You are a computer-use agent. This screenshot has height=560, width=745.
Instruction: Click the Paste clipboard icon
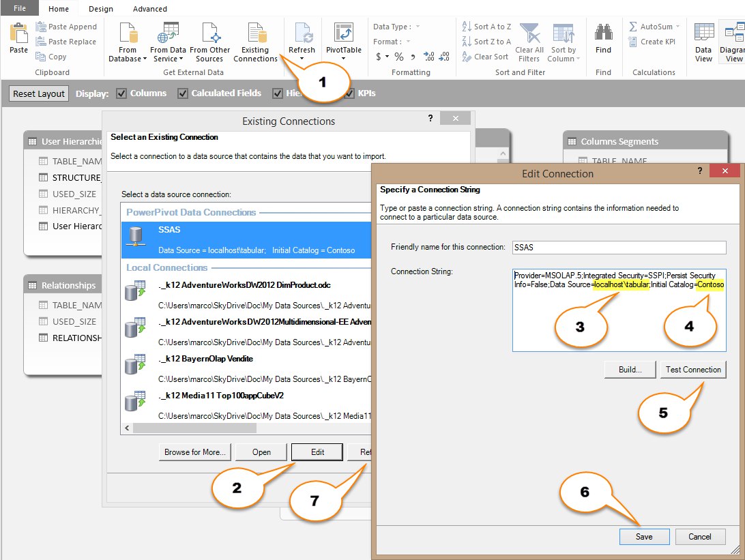point(18,34)
